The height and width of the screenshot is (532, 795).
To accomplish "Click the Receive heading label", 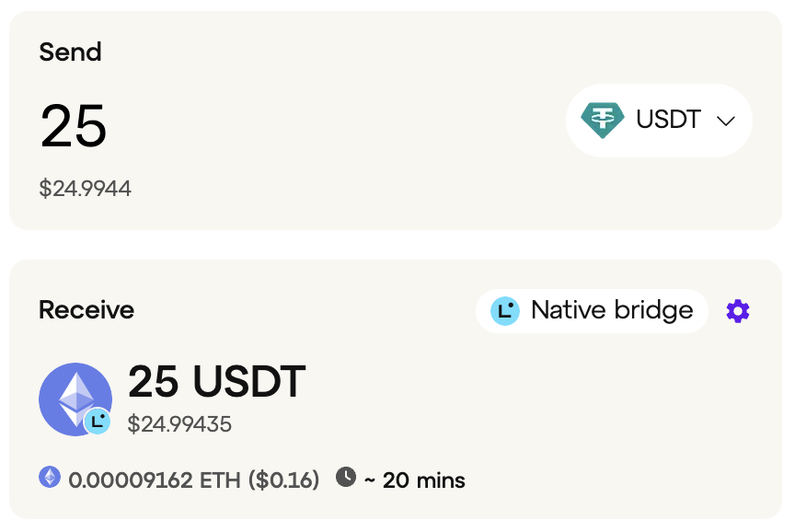I will point(86,310).
